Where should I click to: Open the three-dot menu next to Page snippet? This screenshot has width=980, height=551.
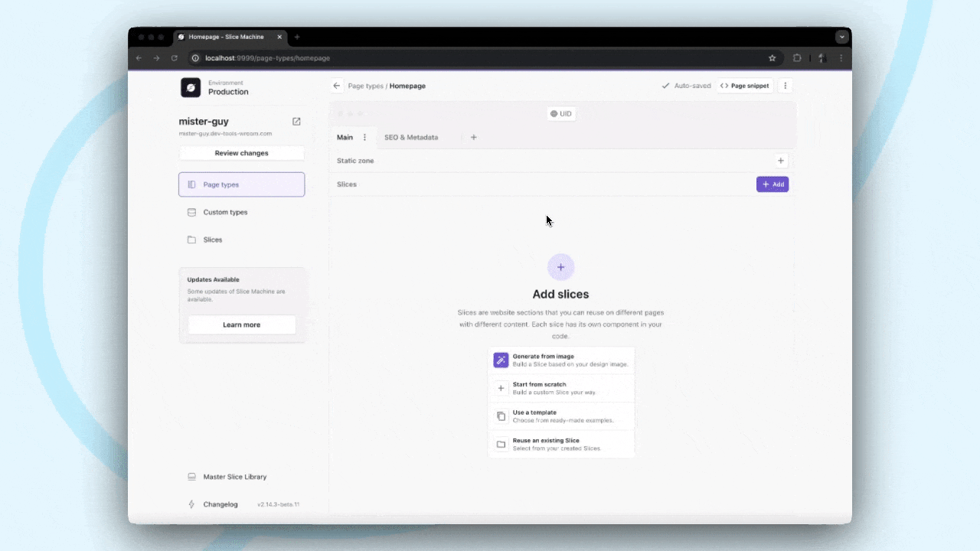(785, 86)
